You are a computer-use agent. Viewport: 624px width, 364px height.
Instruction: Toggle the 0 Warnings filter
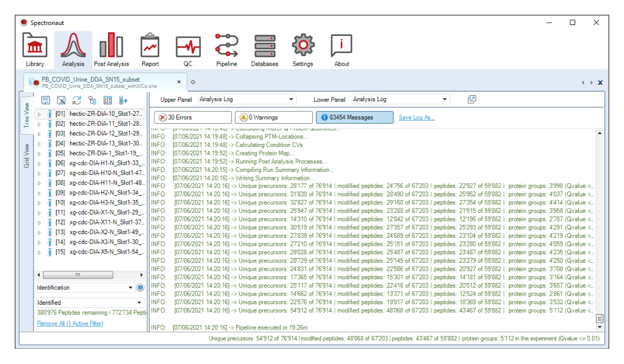tap(274, 117)
